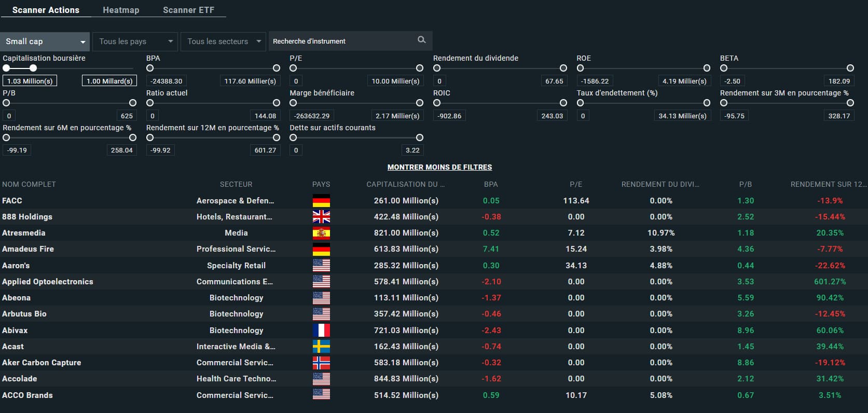The width and height of the screenshot is (868, 413).
Task: Click the 1.03 Million(s) capitalisation minimum field
Action: pos(30,81)
